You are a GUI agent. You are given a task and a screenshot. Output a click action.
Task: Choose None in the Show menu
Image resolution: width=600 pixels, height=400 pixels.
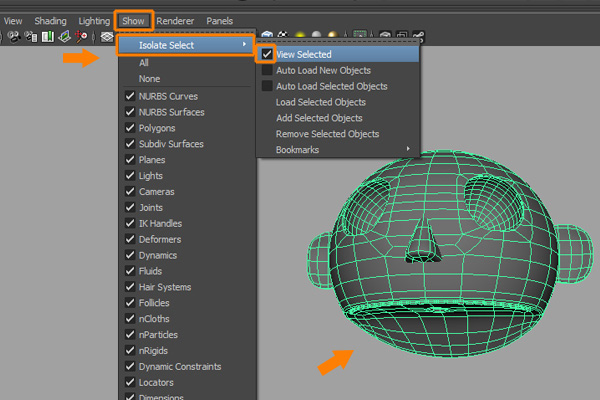click(x=150, y=78)
